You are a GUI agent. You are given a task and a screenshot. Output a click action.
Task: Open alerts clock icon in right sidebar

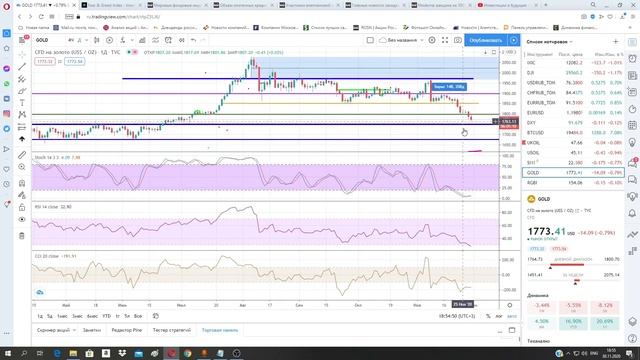(x=632, y=59)
